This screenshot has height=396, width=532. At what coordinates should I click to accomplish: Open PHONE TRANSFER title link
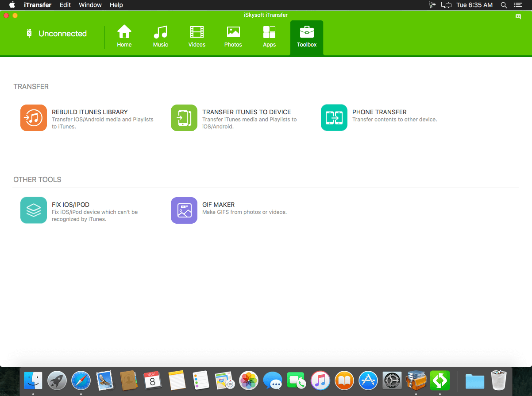point(379,112)
